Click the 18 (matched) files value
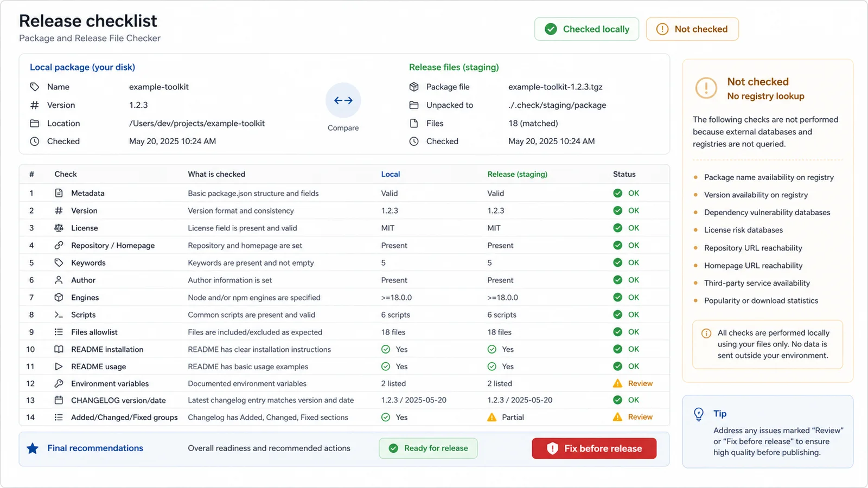Viewport: 868px width, 488px height. tap(533, 124)
